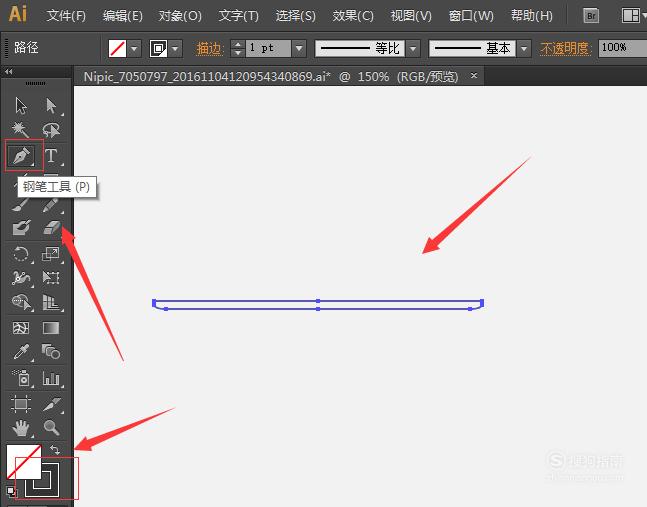
Task: Open the 文件(F) menu
Action: pos(66,16)
